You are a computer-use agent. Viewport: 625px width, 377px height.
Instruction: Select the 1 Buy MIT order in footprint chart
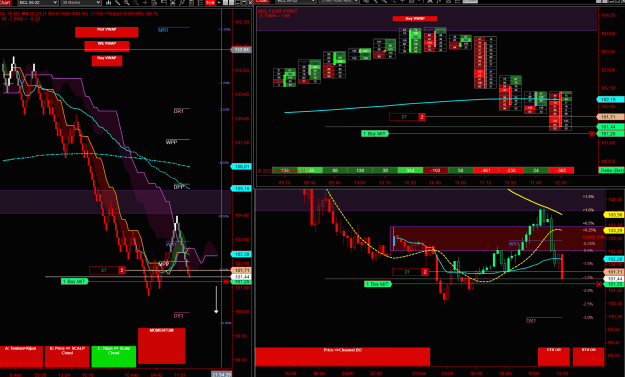coord(375,134)
